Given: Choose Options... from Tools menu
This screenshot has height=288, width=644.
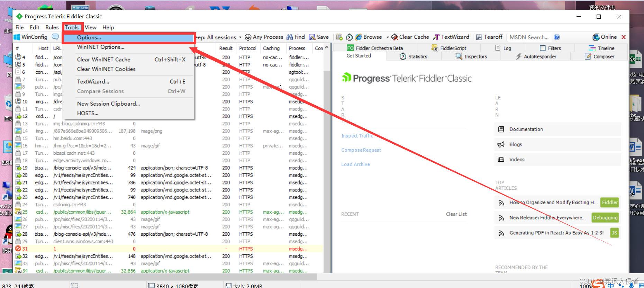Looking at the screenshot, I should (x=129, y=37).
